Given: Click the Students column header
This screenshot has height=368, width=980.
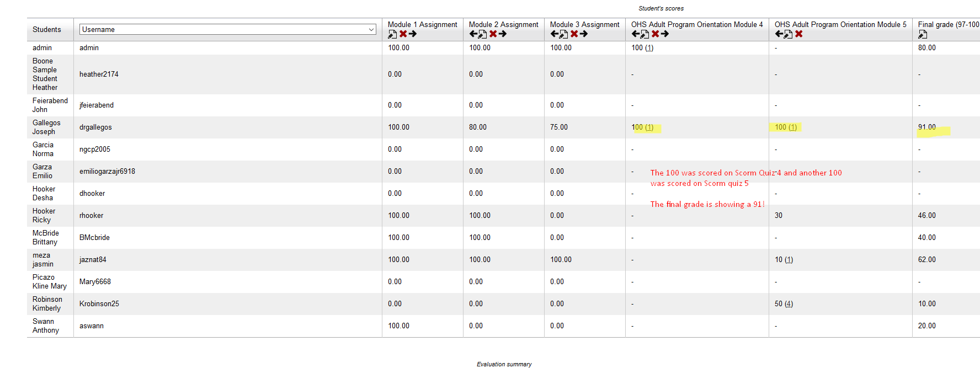Looking at the screenshot, I should (x=47, y=30).
